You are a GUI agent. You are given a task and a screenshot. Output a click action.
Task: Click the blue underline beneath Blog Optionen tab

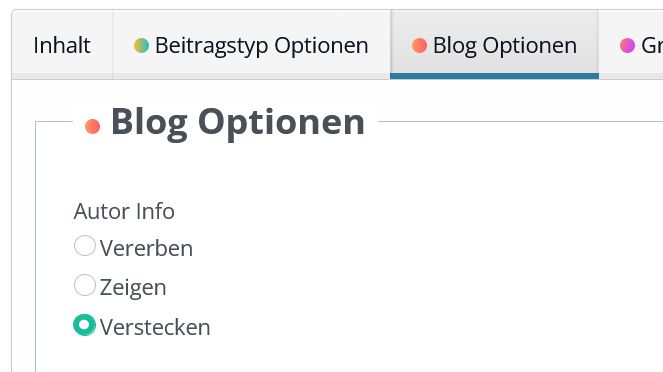(x=494, y=76)
